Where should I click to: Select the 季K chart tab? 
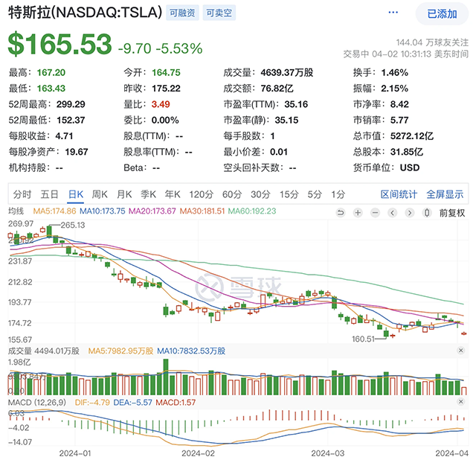[148, 194]
